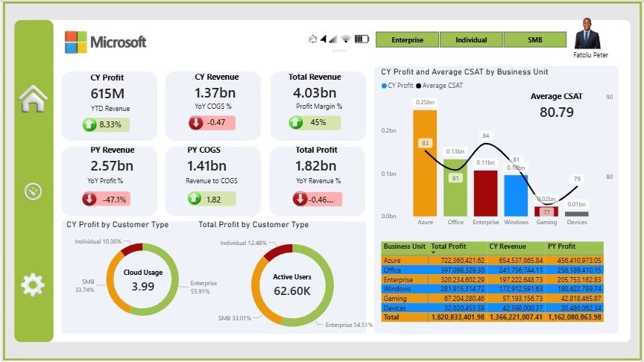Select the green Office bar

click(x=455, y=188)
